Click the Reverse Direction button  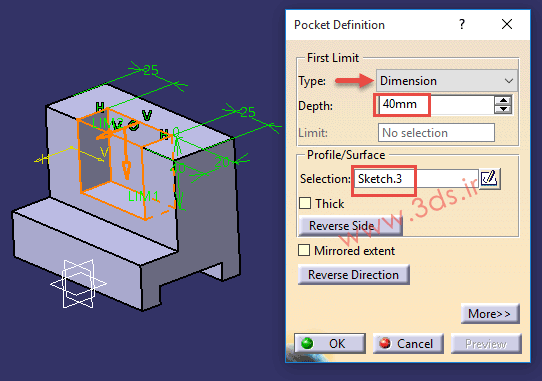(x=354, y=275)
